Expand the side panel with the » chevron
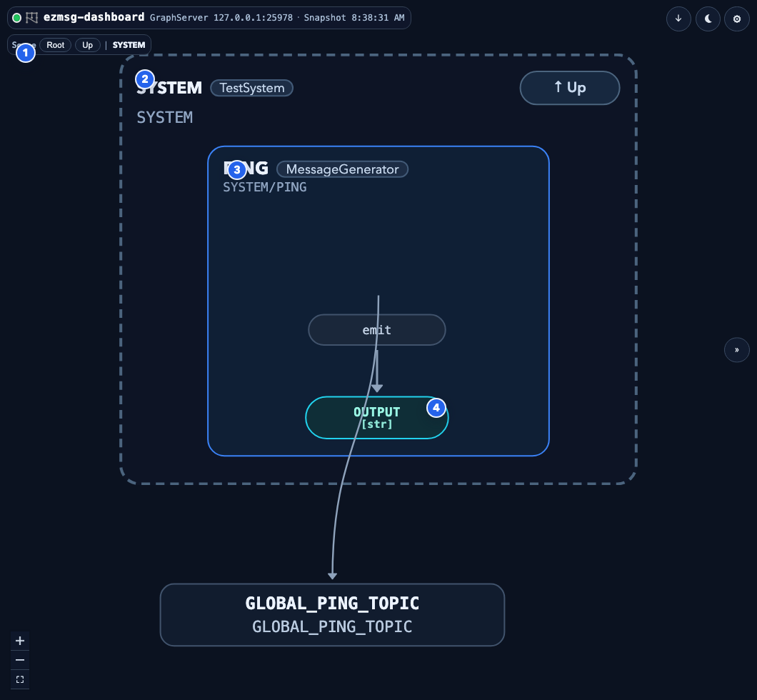This screenshot has width=757, height=700. pyautogui.click(x=737, y=349)
